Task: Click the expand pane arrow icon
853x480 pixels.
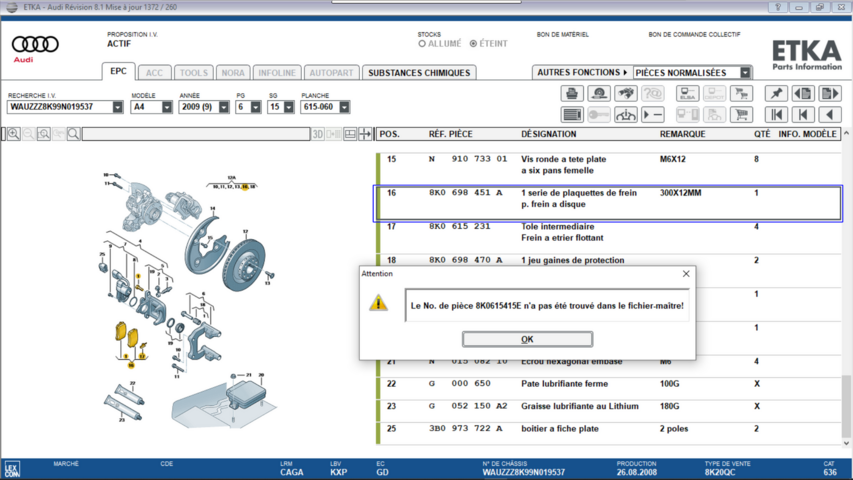Action: click(365, 134)
